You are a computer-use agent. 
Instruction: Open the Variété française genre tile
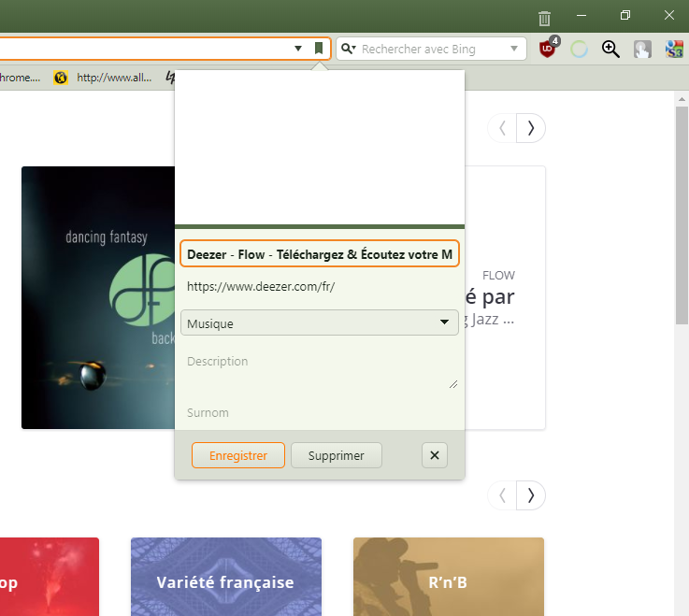[x=226, y=577]
